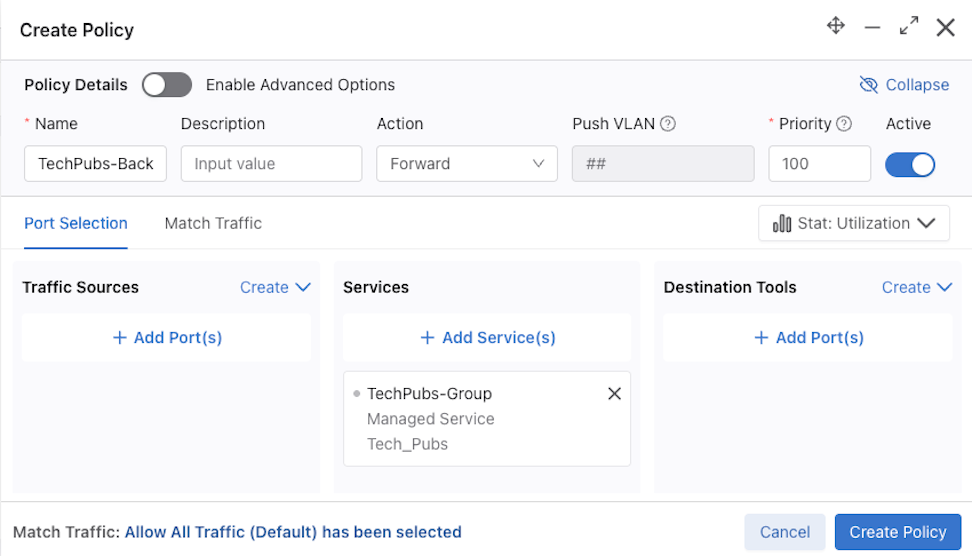Click the Push VLAN help icon
Viewport: 972px width, 556px height.
click(x=668, y=123)
